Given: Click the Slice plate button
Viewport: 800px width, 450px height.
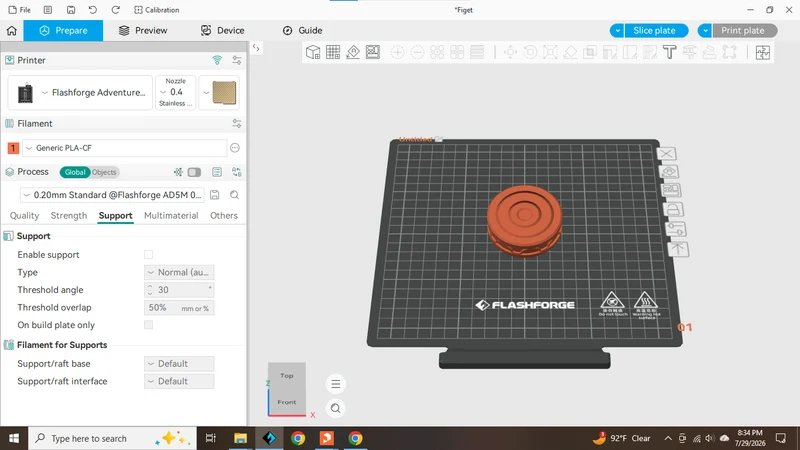Looking at the screenshot, I should 656,31.
